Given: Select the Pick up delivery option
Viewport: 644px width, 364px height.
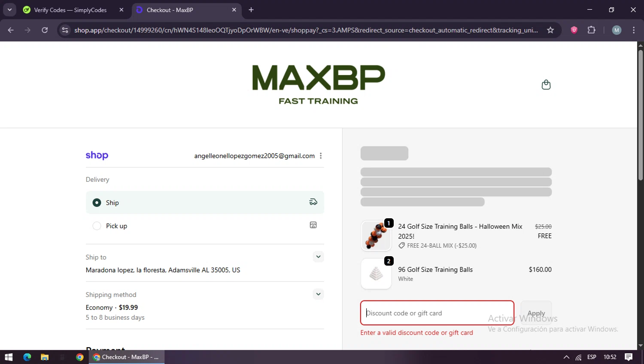Looking at the screenshot, I should pyautogui.click(x=205, y=226).
